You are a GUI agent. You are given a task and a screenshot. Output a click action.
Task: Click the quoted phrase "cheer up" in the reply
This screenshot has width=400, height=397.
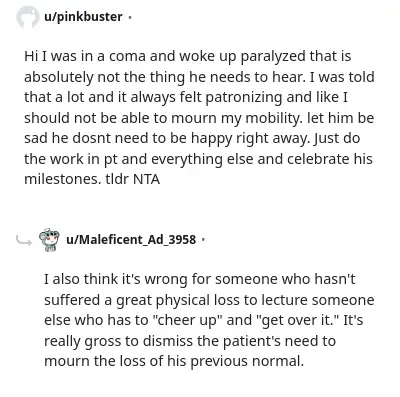188,320
